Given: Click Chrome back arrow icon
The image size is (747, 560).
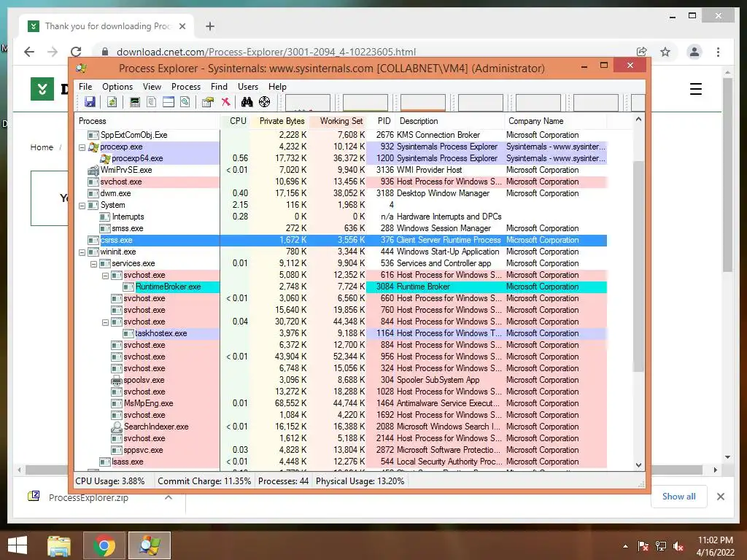Looking at the screenshot, I should click(x=29, y=52).
